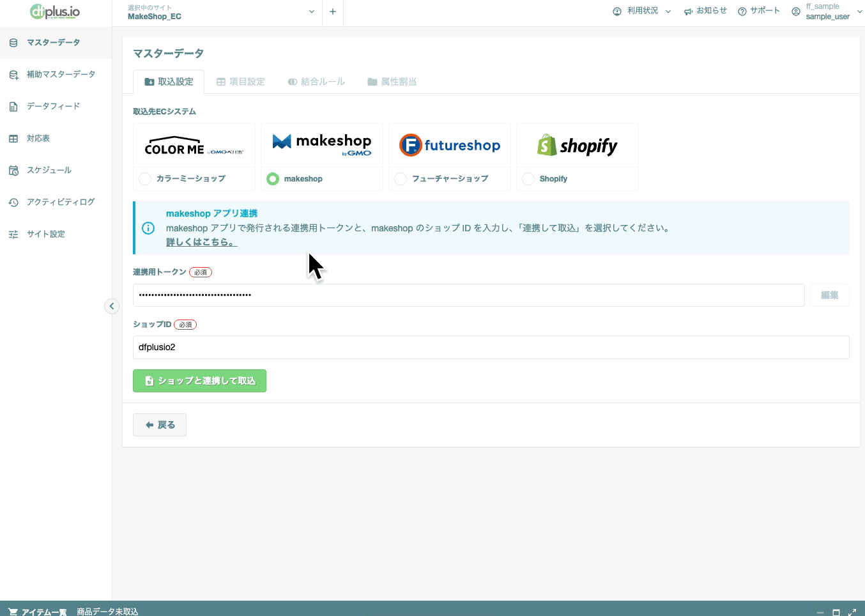Click the アイテム一覧 cart icon
The width and height of the screenshot is (865, 616).
coord(13,612)
